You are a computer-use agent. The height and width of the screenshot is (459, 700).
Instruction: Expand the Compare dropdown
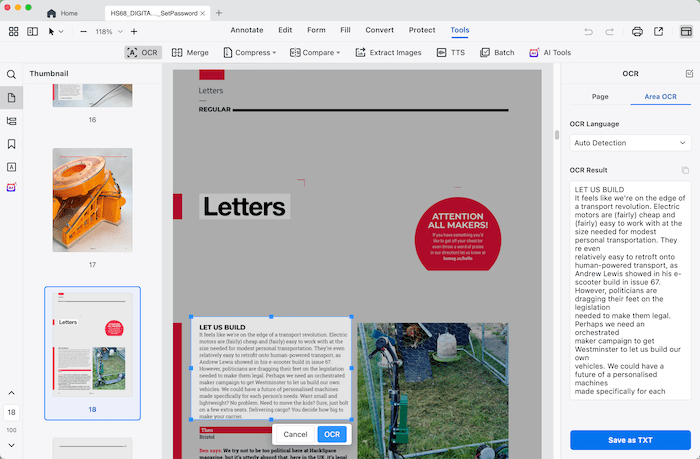pyautogui.click(x=315, y=52)
